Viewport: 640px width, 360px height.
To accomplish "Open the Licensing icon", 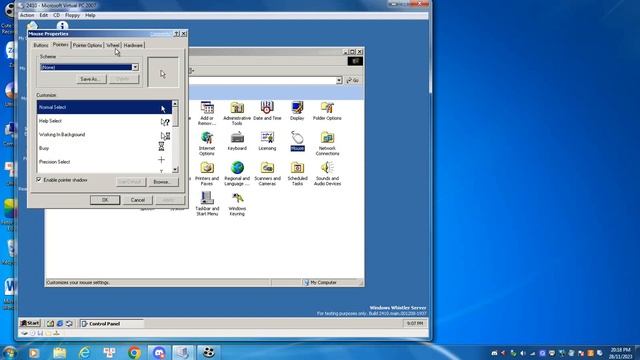I will [x=267, y=141].
